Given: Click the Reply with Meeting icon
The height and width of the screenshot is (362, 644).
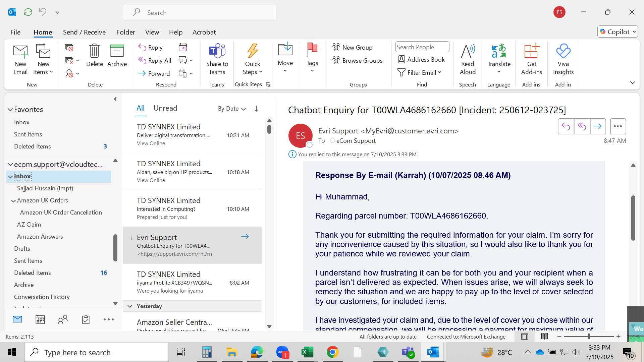Looking at the screenshot, I should click(183, 48).
